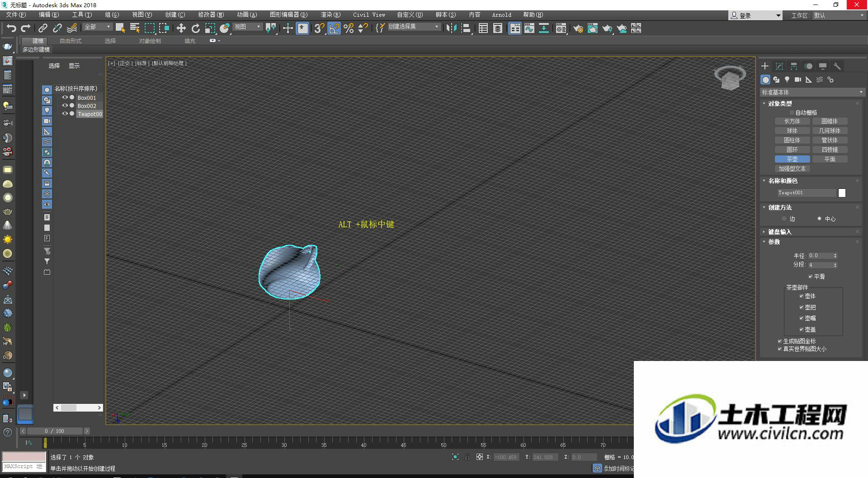
Task: Click the 加强型文本 create button
Action: point(792,169)
